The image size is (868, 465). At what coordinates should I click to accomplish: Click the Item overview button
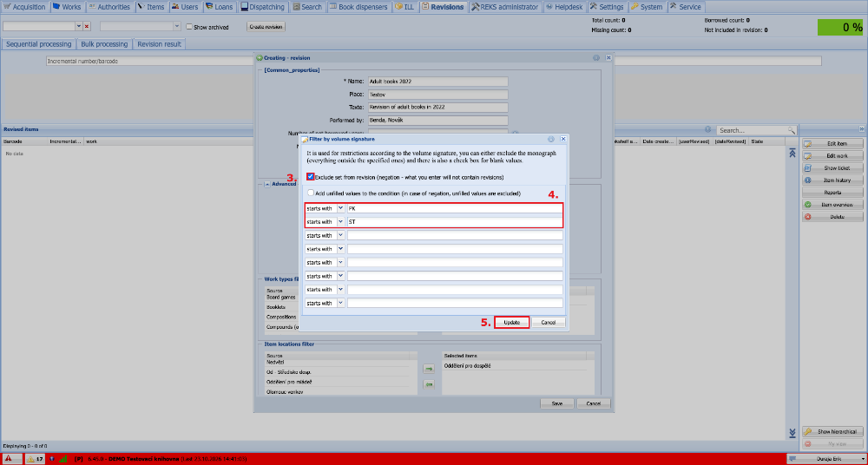[x=832, y=205]
